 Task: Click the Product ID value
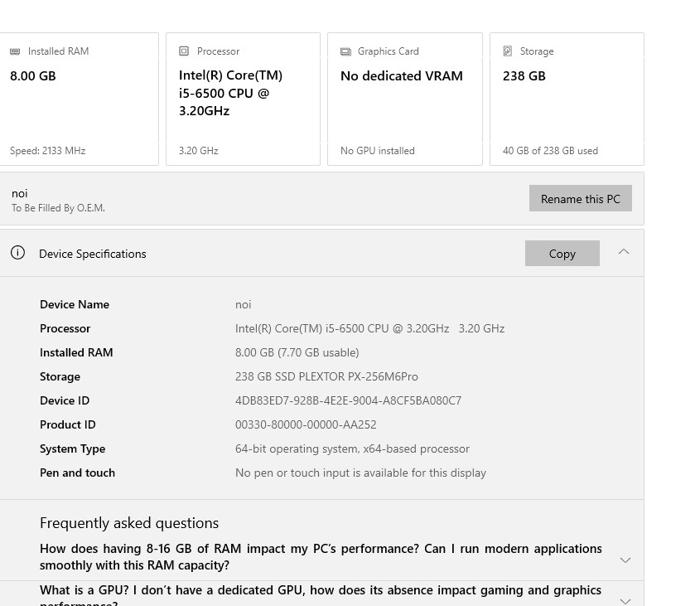point(306,424)
